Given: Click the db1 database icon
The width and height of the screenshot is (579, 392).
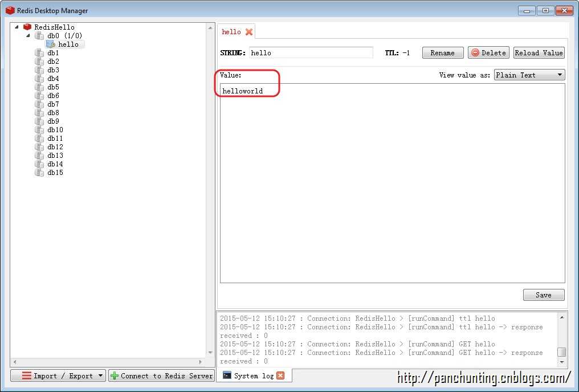Looking at the screenshot, I should point(39,53).
